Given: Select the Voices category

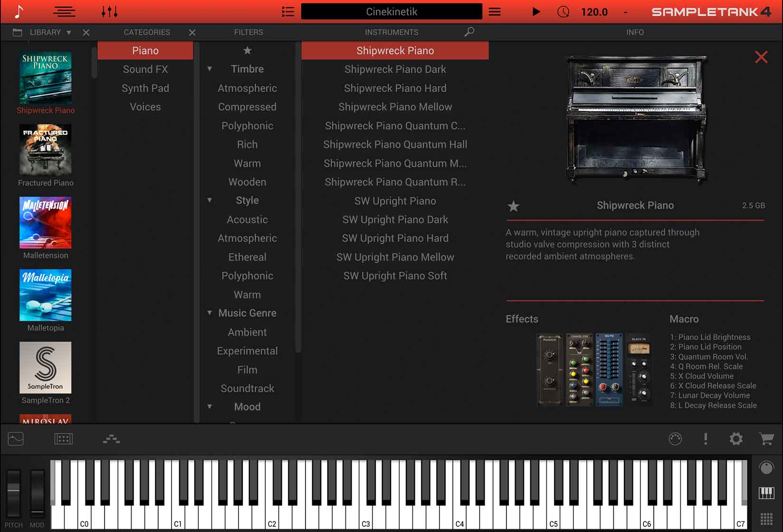Looking at the screenshot, I should [145, 107].
